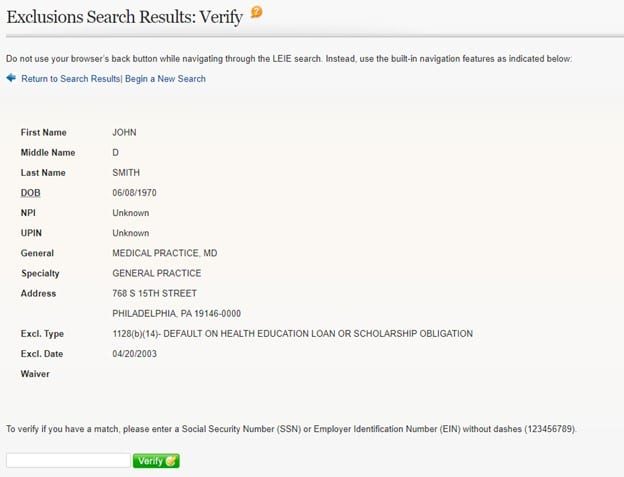This screenshot has width=624, height=477.
Task: Click the 1128(b)(14) exclusion type text
Action: point(292,333)
